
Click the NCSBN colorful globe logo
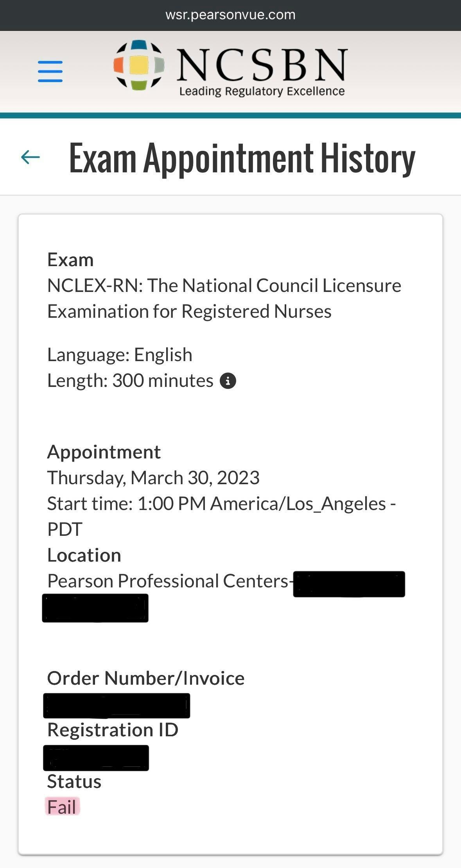click(139, 65)
